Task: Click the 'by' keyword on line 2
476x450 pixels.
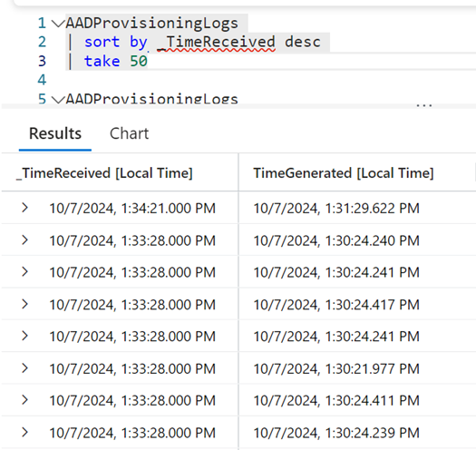Action: (x=139, y=42)
